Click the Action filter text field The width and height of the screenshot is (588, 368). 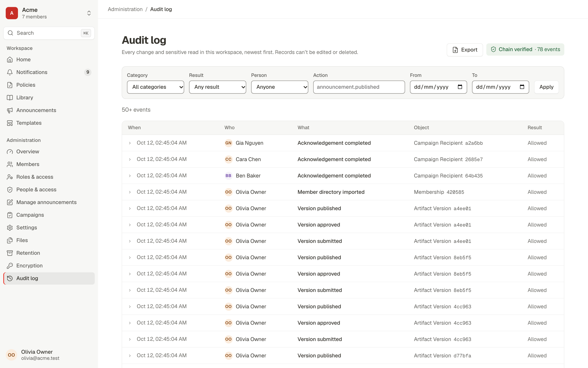359,87
